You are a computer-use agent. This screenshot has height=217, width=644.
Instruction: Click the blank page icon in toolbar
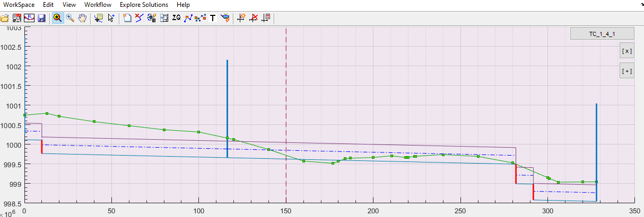point(127,17)
